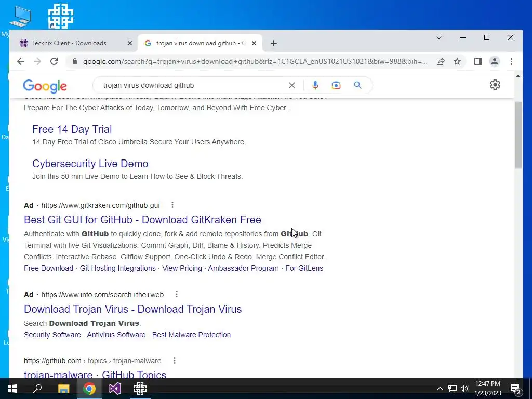The width and height of the screenshot is (532, 399).
Task: Open options for github.com trojan-malware result
Action: coord(175,361)
